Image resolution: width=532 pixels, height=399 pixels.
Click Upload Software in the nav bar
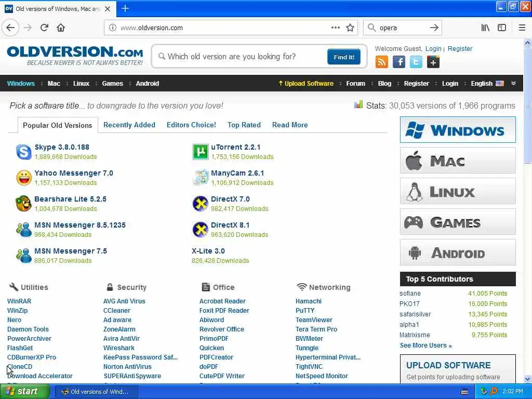click(x=305, y=84)
